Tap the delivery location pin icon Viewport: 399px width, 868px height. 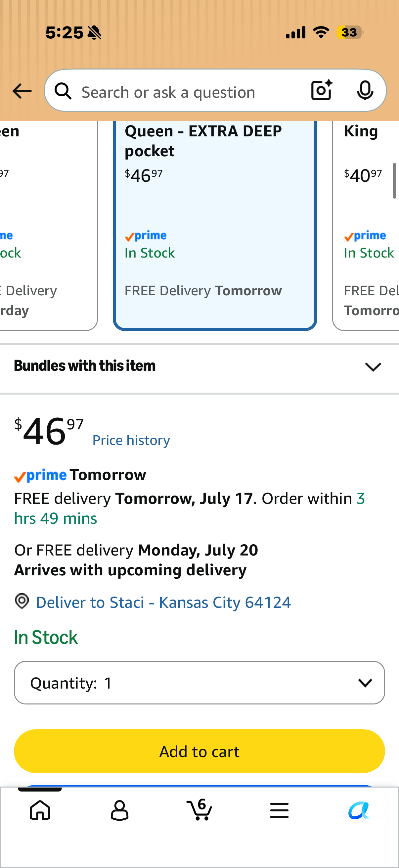coord(22,601)
